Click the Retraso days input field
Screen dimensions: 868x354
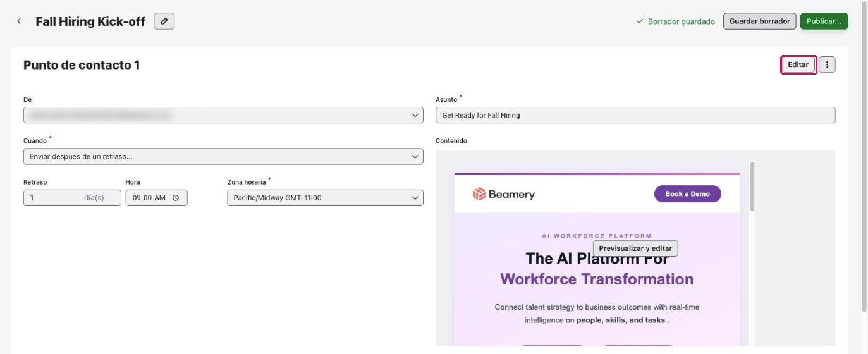click(x=72, y=198)
